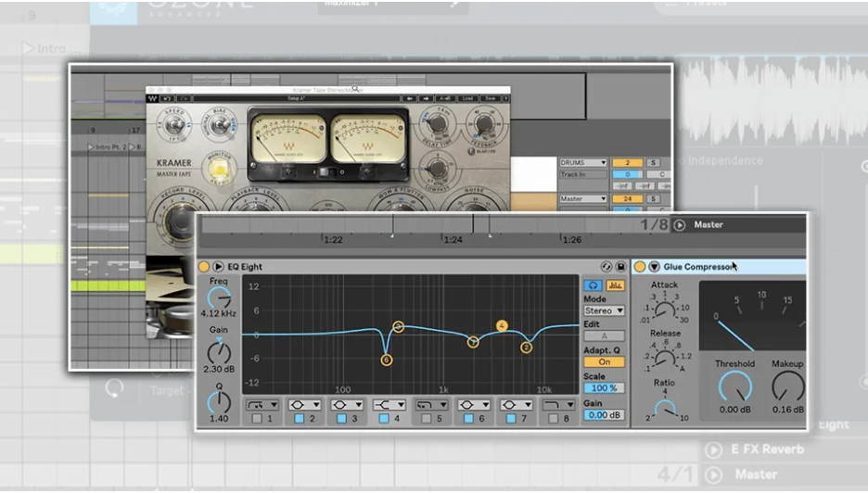Image resolution: width=868 pixels, height=493 pixels.
Task: Adjust the Scale 100 % field
Action: [604, 388]
